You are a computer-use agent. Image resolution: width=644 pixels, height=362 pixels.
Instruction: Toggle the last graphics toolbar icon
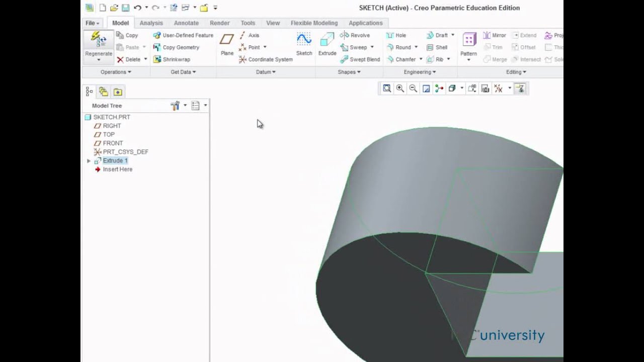[520, 88]
